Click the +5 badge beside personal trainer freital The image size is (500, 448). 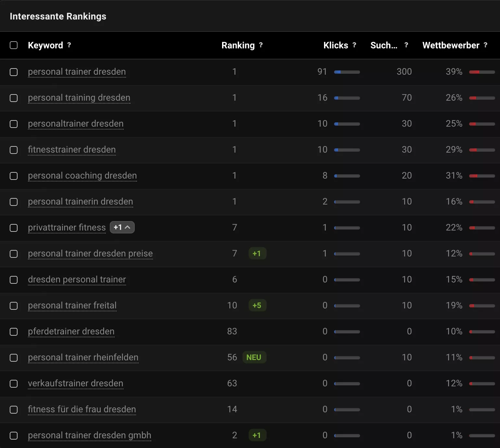pyautogui.click(x=257, y=305)
